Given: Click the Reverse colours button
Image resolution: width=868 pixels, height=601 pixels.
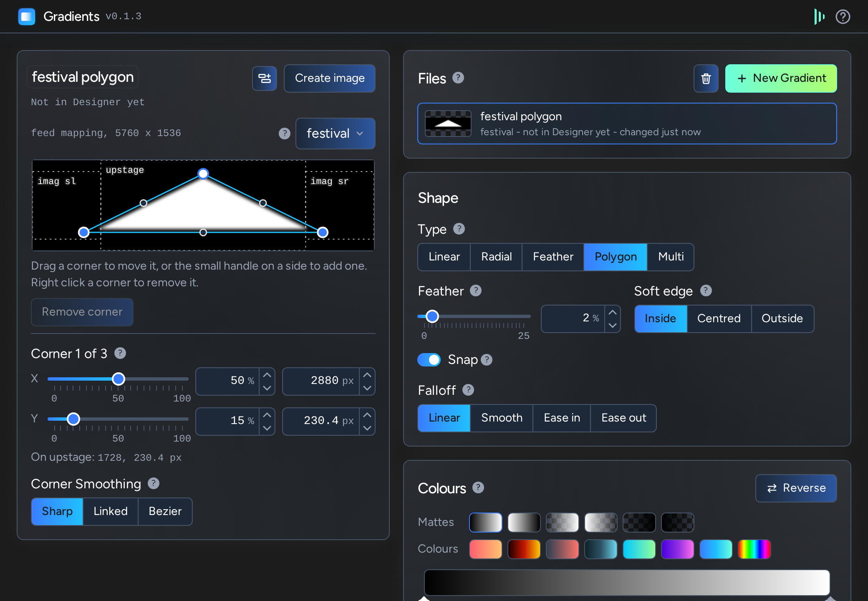Looking at the screenshot, I should pos(796,488).
